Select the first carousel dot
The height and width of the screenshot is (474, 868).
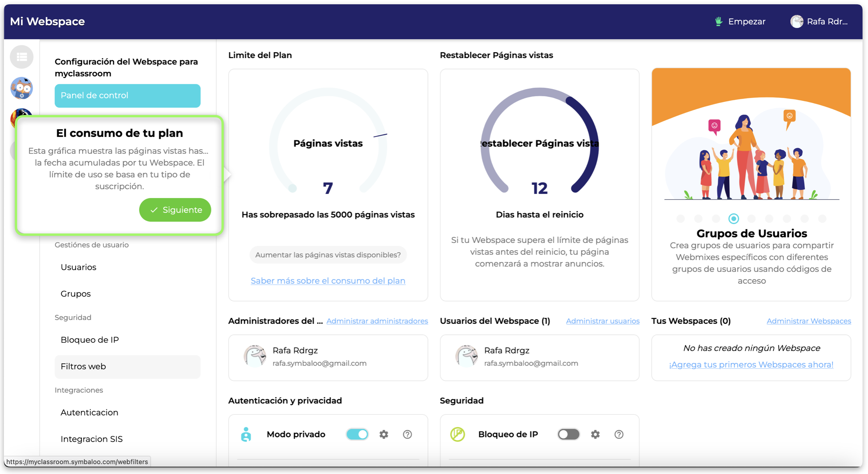click(680, 219)
